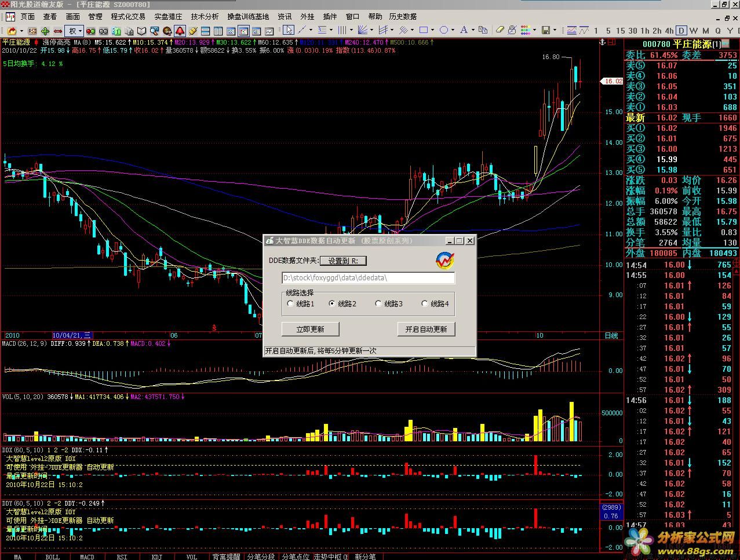Click the 16.02 current price tag

pos(613,81)
